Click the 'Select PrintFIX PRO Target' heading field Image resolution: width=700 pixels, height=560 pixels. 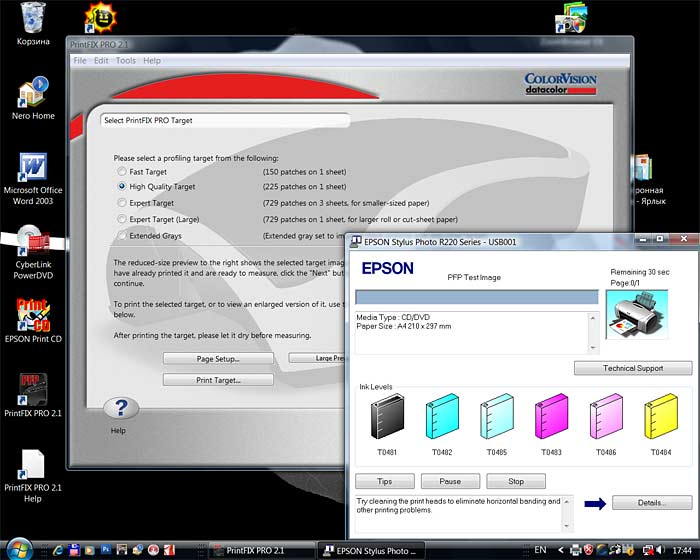pos(225,120)
